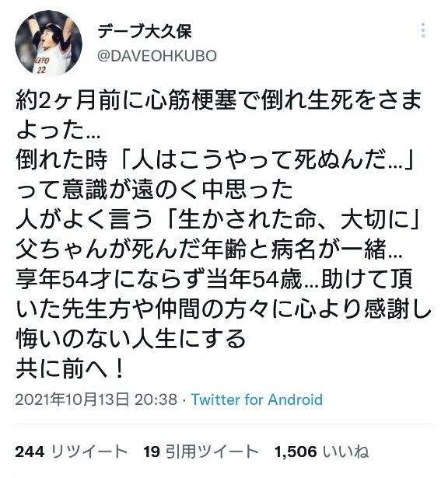Click the 20:38 time in timestamp
Image resolution: width=448 pixels, height=478 pixels.
(x=156, y=399)
